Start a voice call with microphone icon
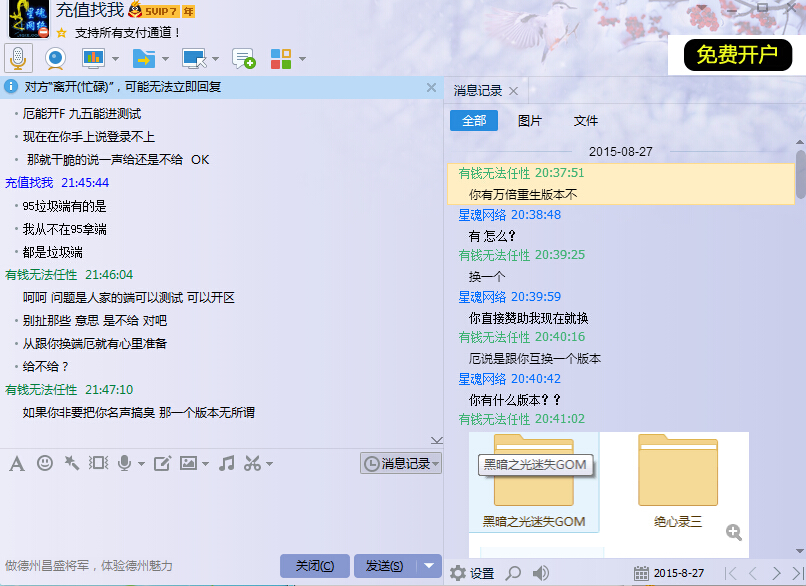The width and height of the screenshot is (806, 586). (18, 58)
